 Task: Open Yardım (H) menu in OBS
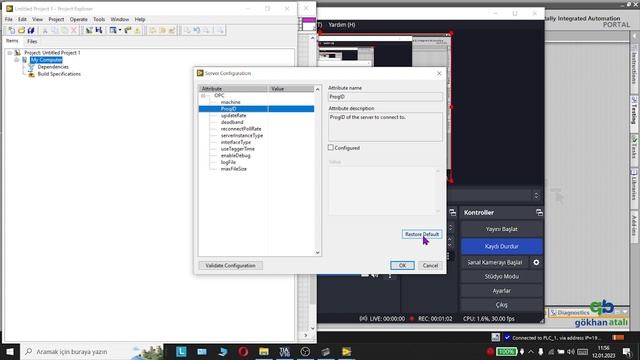[342, 24]
